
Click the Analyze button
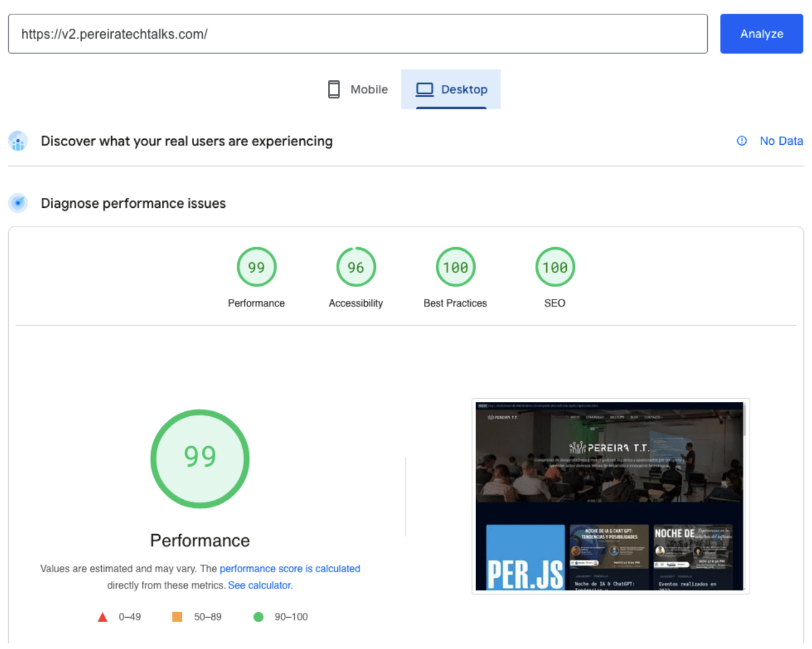tap(761, 34)
